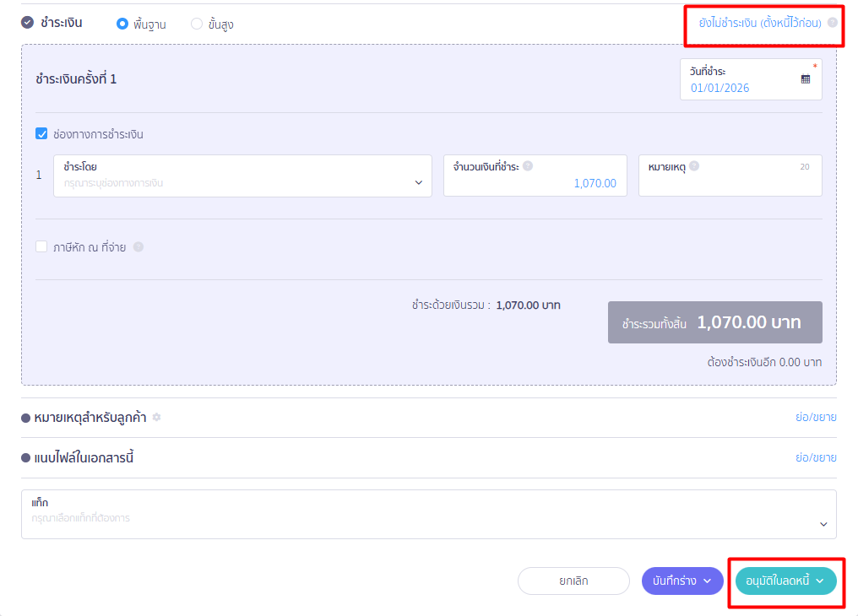Select the ขั้นสูง radio option
This screenshot has height=616, width=858.
pos(197,24)
